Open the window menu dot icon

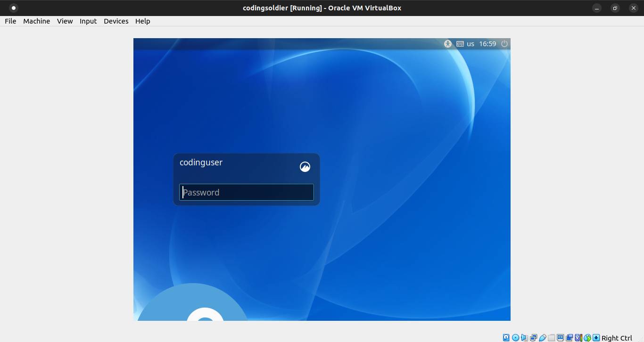[14, 8]
